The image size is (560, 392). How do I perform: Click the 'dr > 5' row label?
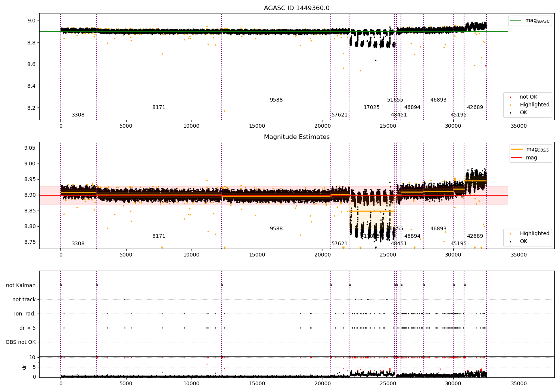coord(28,328)
